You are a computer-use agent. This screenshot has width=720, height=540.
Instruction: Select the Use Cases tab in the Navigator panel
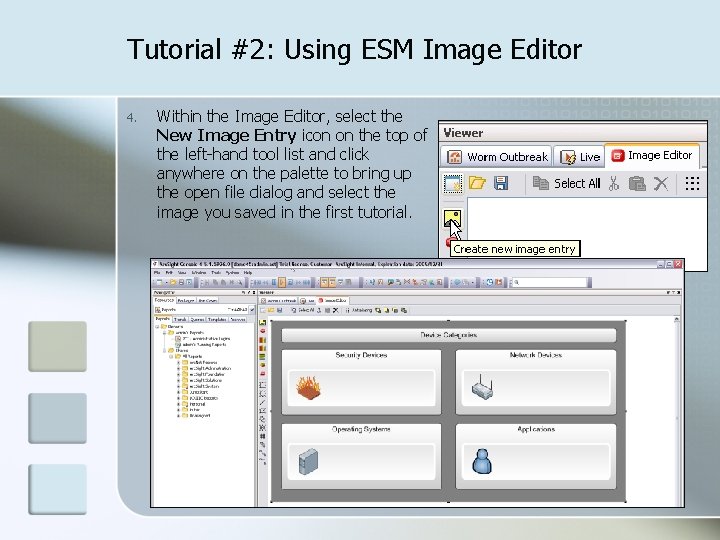(x=208, y=301)
